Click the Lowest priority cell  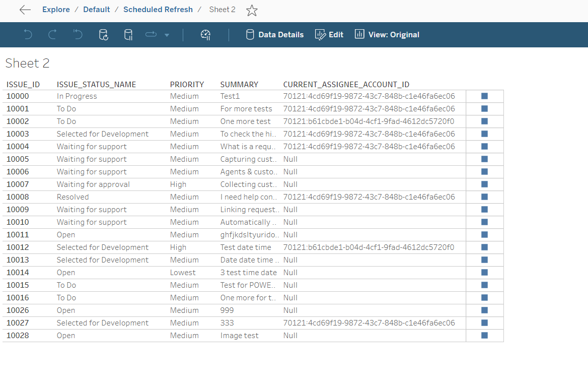click(x=183, y=273)
